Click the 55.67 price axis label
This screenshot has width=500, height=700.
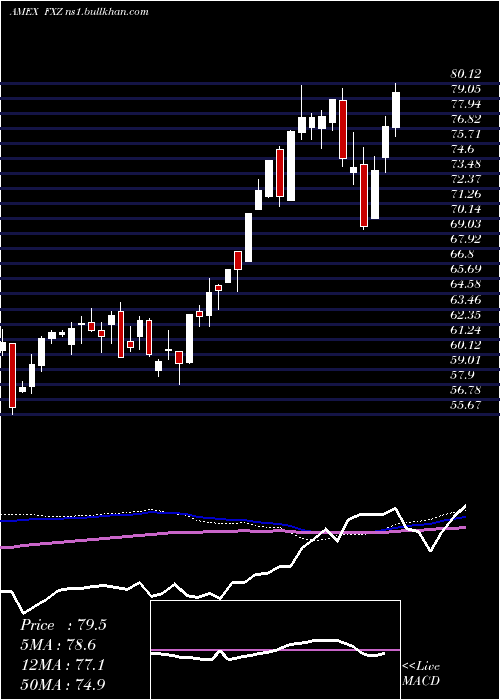click(x=466, y=405)
